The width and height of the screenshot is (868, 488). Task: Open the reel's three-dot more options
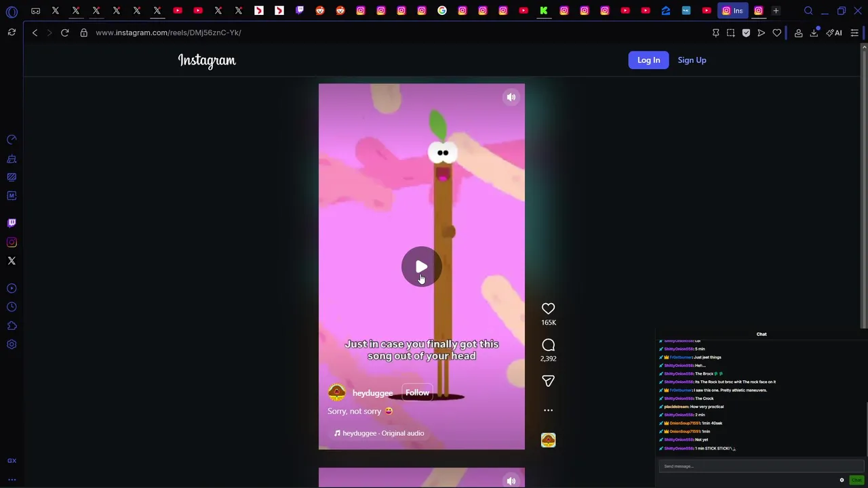tap(548, 410)
